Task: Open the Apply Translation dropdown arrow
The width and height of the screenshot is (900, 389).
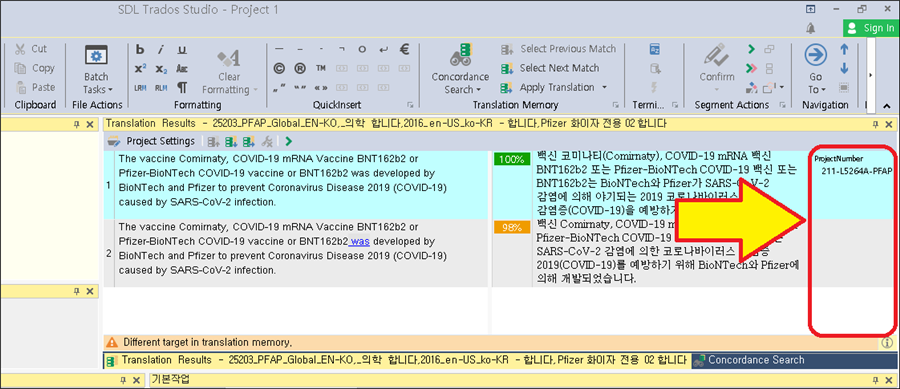Action: click(604, 88)
